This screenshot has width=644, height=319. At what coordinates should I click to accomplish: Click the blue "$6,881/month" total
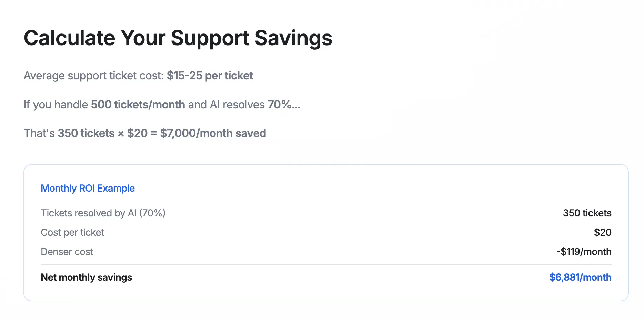(580, 277)
